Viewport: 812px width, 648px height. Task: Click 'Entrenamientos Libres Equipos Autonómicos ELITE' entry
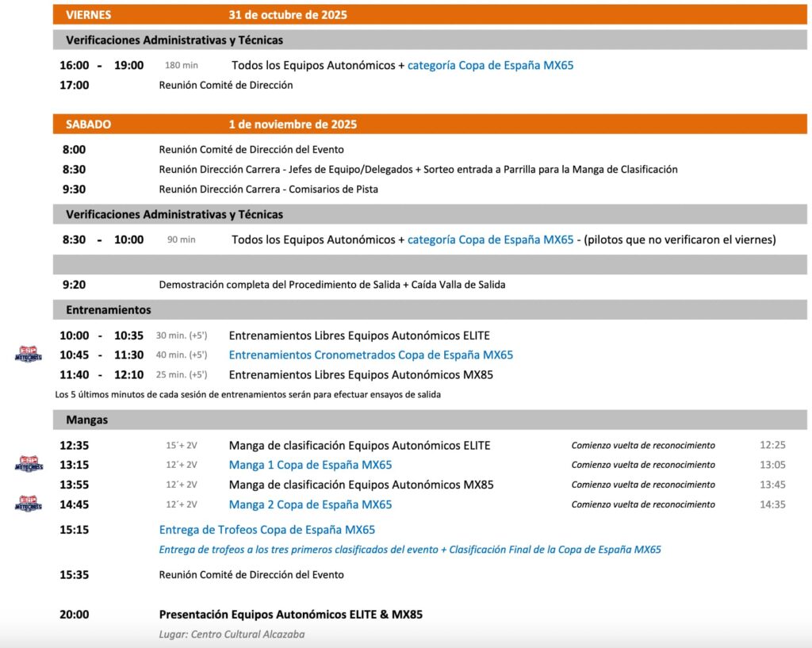click(359, 336)
